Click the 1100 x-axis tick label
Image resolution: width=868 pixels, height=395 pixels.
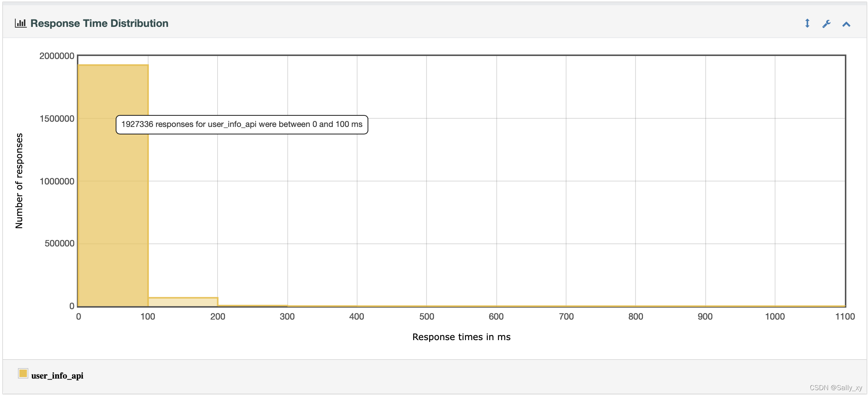[845, 317]
